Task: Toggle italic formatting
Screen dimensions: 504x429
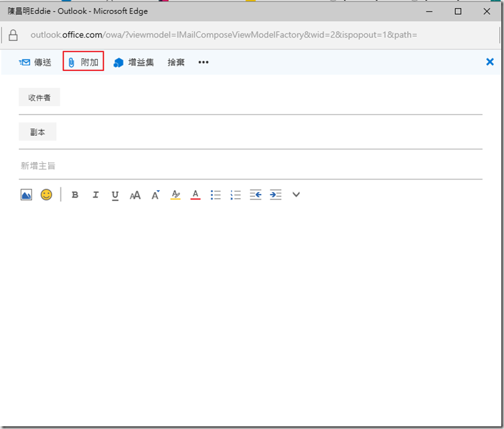Action: tap(95, 195)
